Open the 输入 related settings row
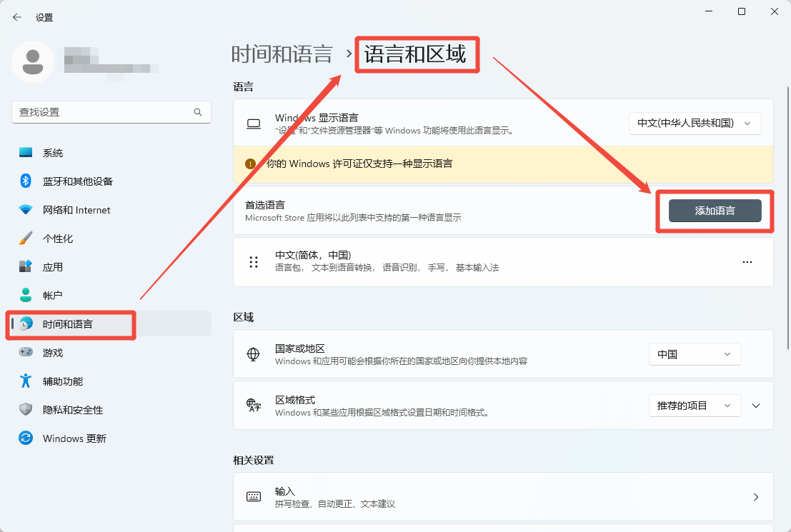This screenshot has height=532, width=791. click(x=503, y=497)
